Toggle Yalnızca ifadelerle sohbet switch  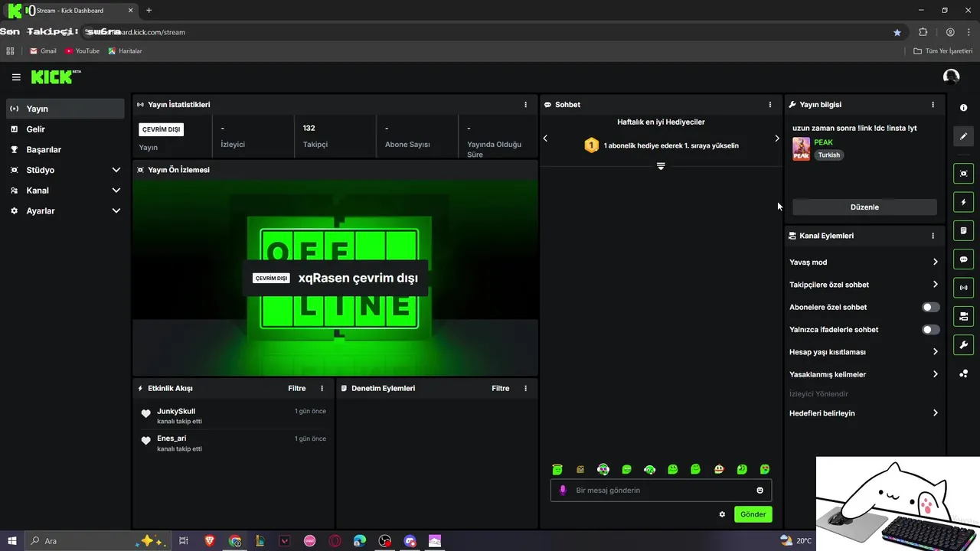[930, 329]
